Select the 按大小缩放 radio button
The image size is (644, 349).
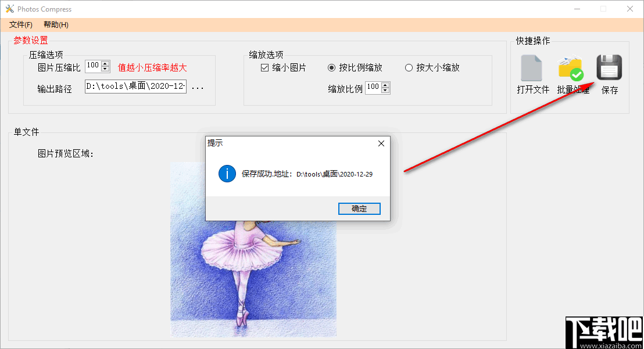click(x=409, y=67)
